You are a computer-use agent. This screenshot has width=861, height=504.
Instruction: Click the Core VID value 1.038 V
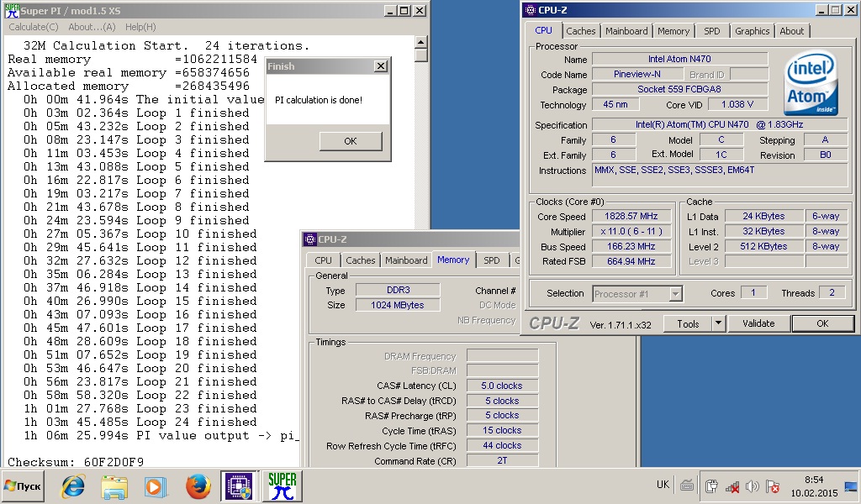[x=737, y=104]
